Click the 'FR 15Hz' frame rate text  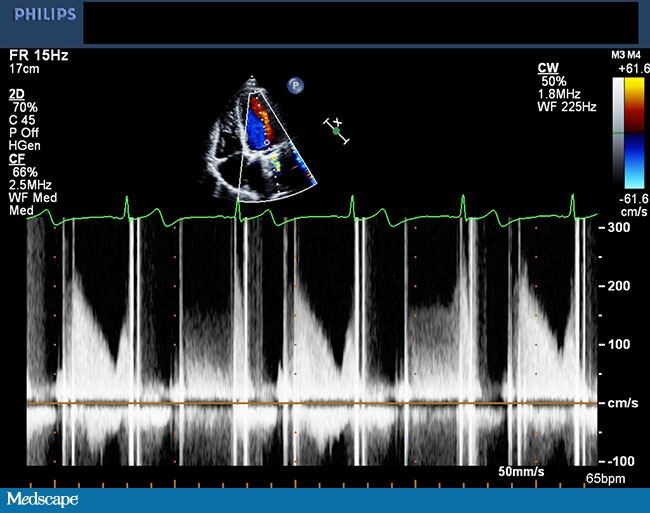39,55
